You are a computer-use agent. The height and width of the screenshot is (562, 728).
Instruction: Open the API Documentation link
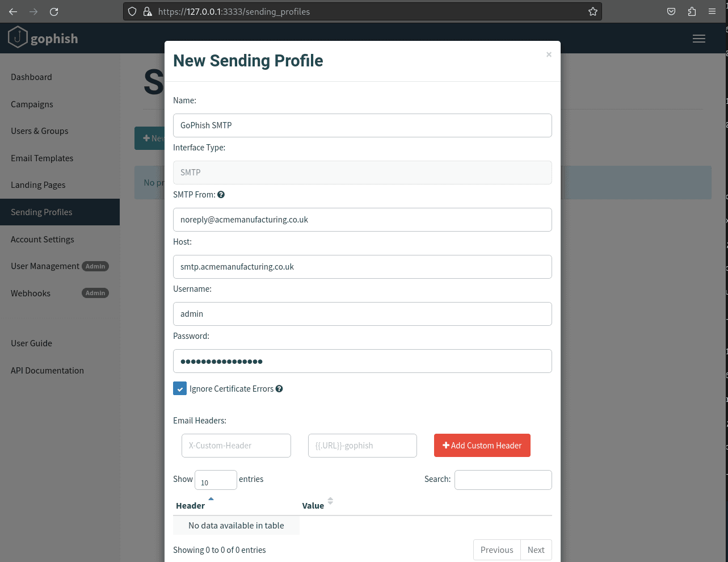(x=47, y=371)
